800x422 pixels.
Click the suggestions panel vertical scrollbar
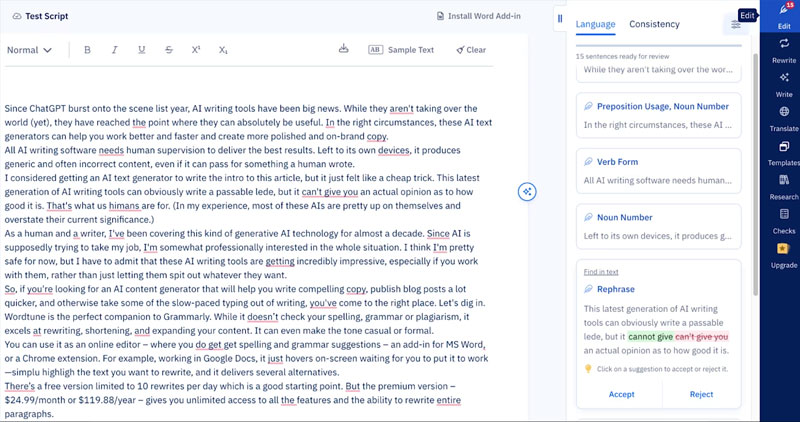(x=756, y=173)
